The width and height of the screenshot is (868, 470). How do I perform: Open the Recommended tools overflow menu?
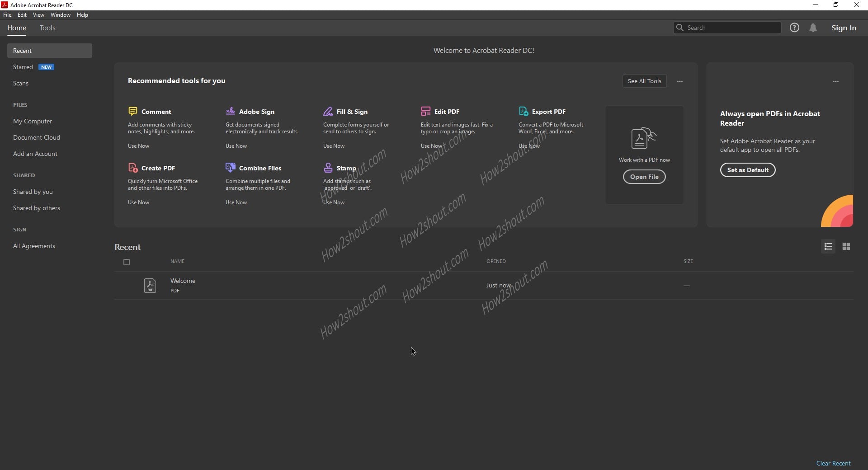point(680,81)
